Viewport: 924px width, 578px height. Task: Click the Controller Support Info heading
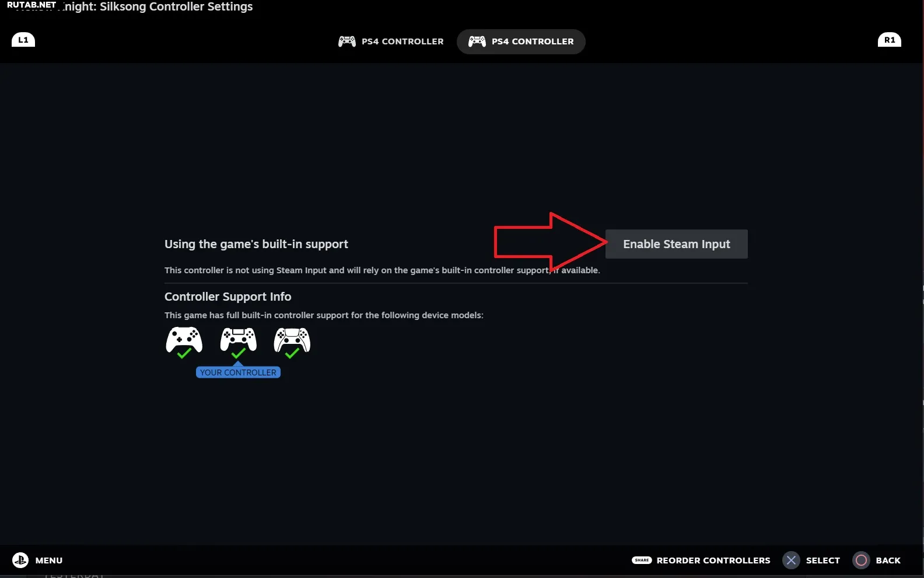click(228, 297)
